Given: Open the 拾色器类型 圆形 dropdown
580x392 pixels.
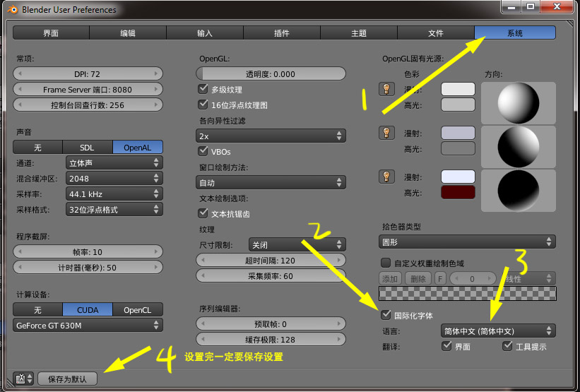Looking at the screenshot, I should pyautogui.click(x=467, y=242).
